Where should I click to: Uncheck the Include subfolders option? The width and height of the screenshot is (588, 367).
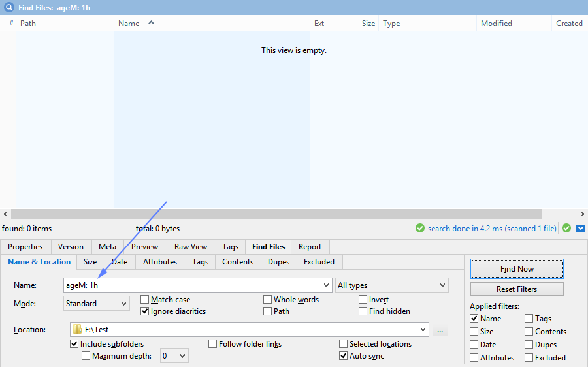pos(74,344)
